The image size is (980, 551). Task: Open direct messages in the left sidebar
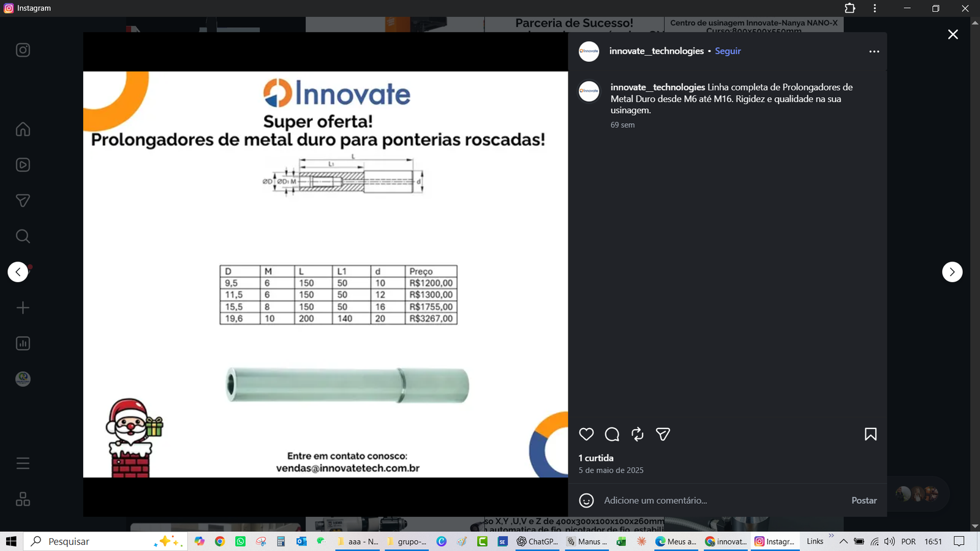[23, 200]
